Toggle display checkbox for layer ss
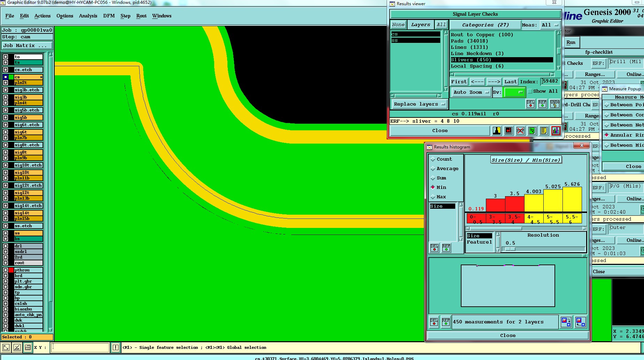644x360 pixels. [x=6, y=233]
